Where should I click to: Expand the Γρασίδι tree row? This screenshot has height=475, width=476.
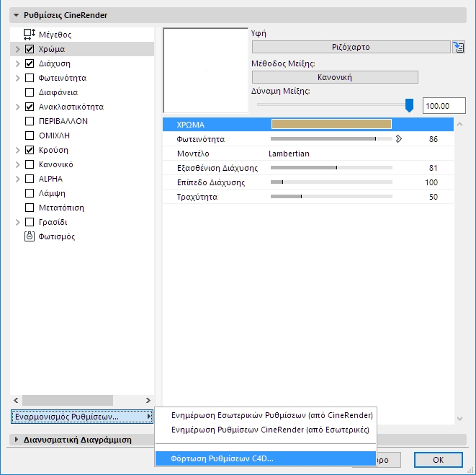coord(17,222)
